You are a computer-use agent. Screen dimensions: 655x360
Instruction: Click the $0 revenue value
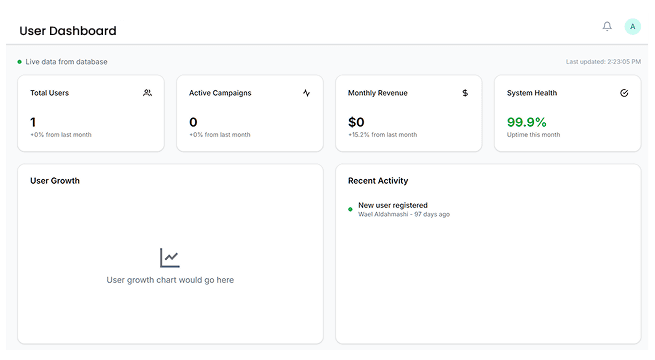[356, 122]
